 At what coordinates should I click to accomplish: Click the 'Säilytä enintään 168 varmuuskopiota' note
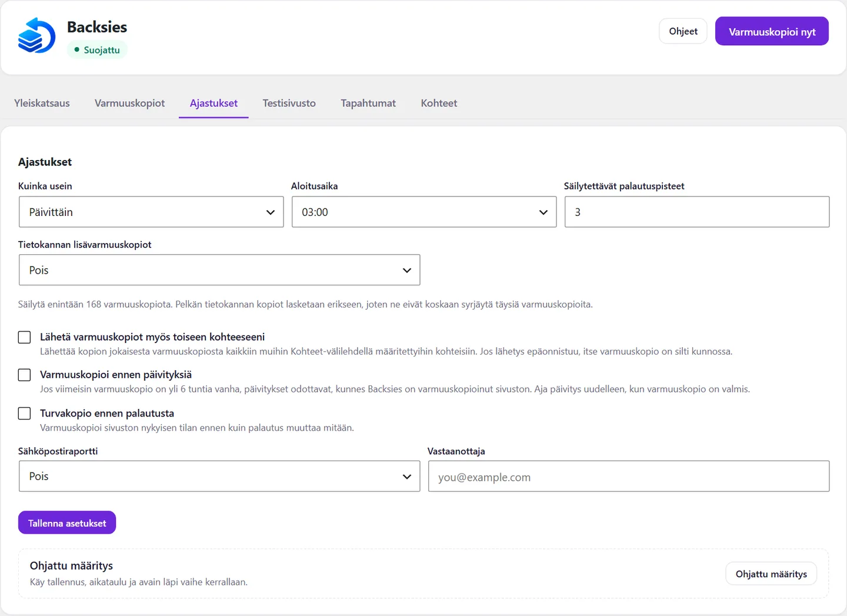pyautogui.click(x=305, y=304)
